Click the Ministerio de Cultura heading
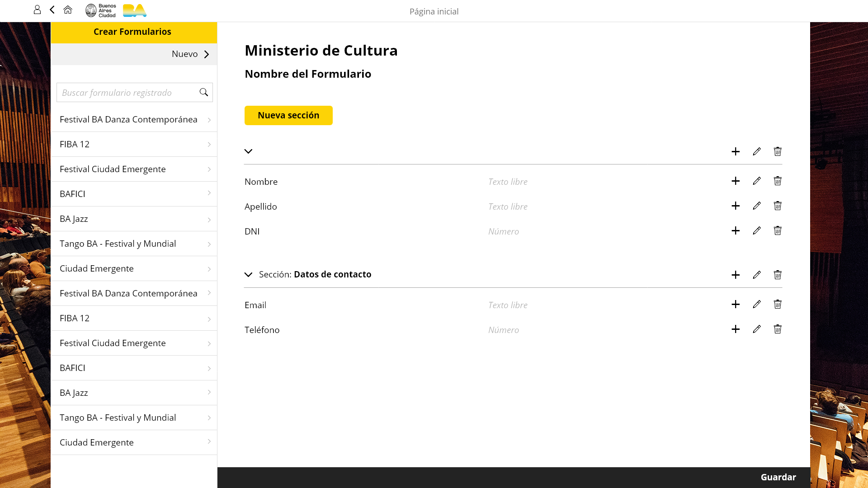 (x=321, y=50)
